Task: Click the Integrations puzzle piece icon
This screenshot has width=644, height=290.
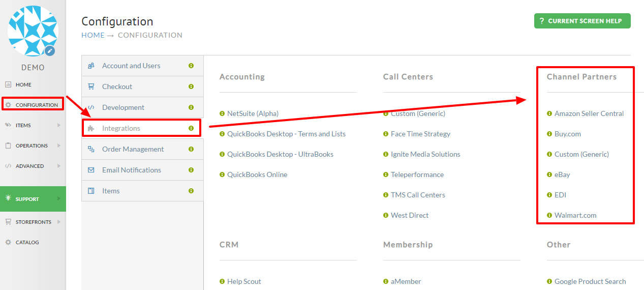Action: point(91,128)
